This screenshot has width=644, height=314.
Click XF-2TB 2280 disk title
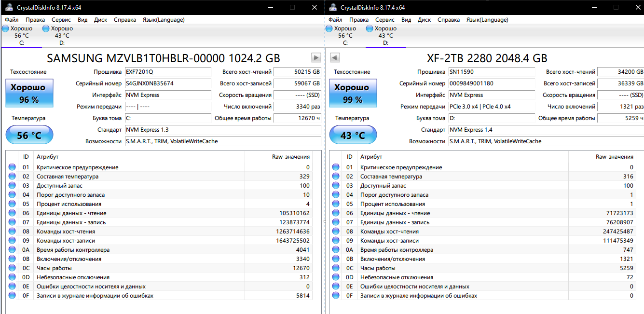[487, 58]
